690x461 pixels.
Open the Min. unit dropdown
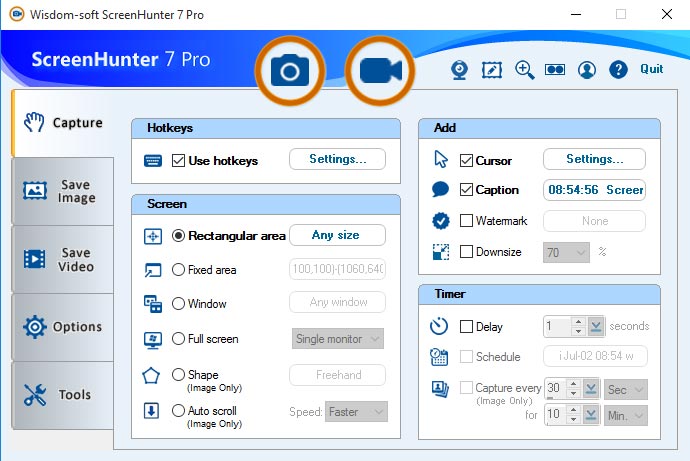pyautogui.click(x=625, y=415)
